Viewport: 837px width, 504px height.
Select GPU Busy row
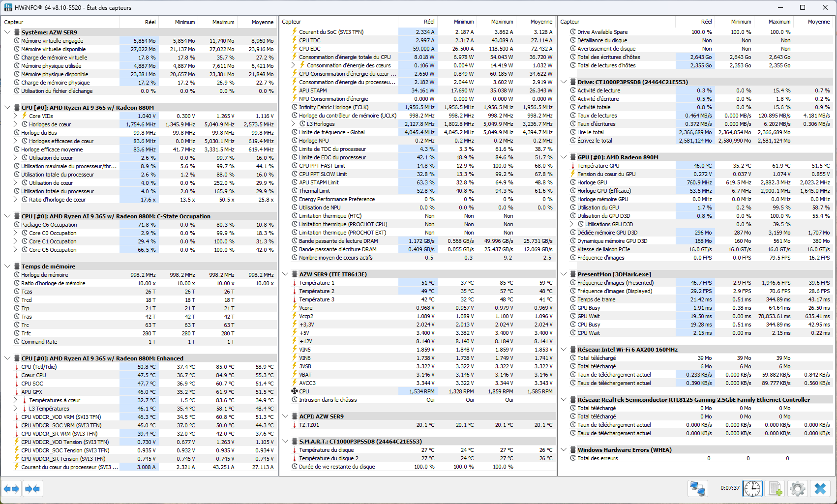click(696, 308)
